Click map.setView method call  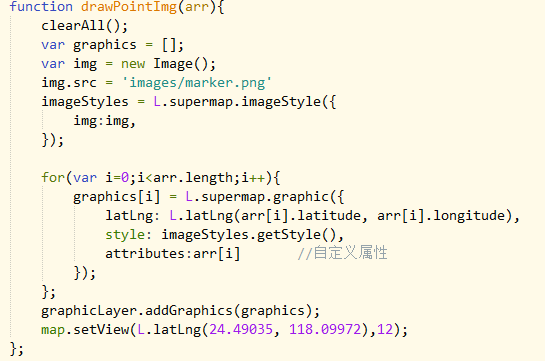85,329
